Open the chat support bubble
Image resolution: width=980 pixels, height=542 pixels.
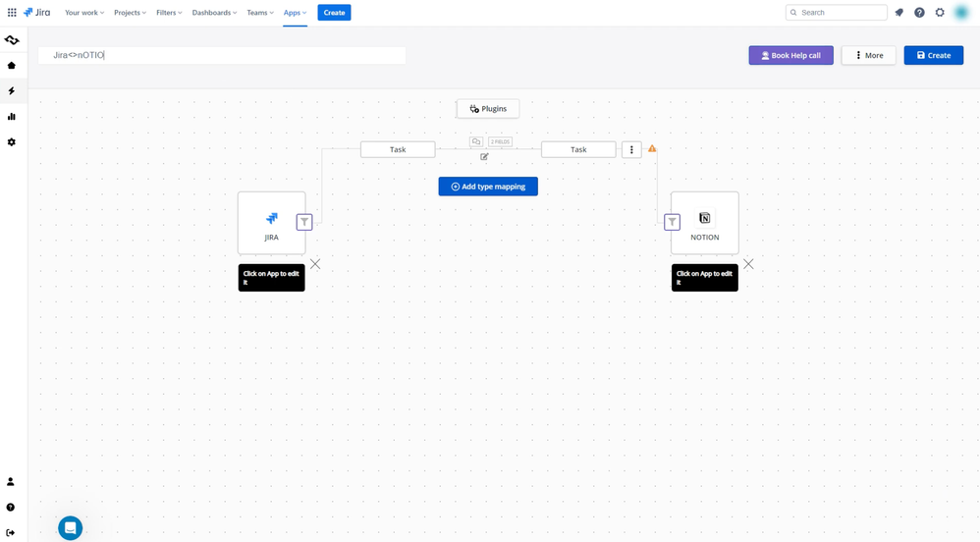70,528
